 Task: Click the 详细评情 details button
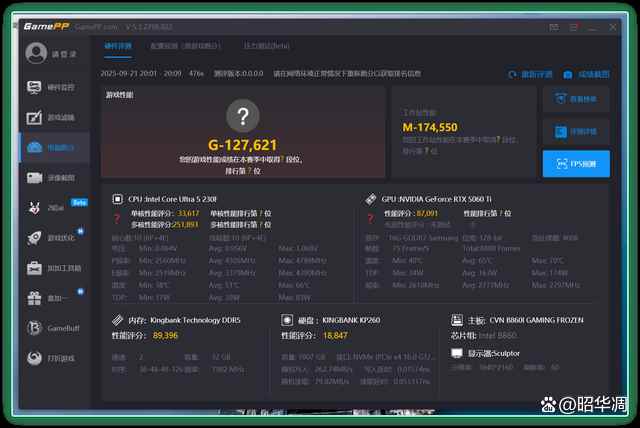pos(576,131)
